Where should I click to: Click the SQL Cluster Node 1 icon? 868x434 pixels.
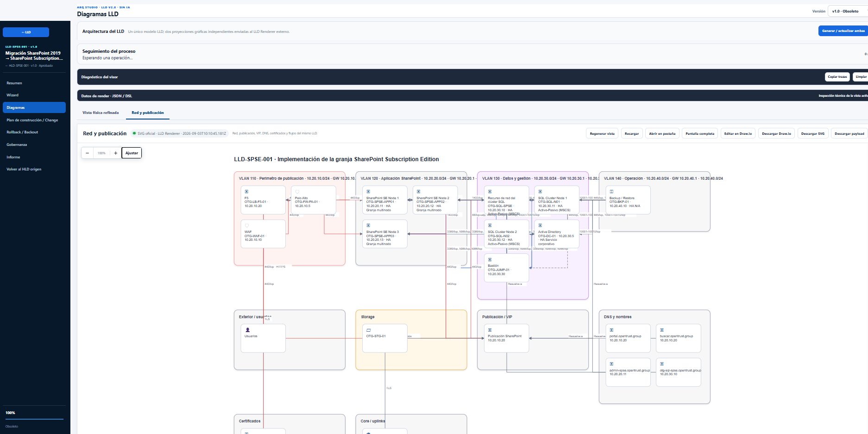click(x=540, y=191)
